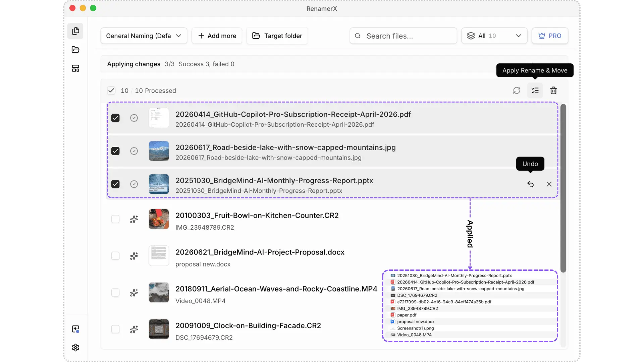
Task: Click the Target folder button
Action: pyautogui.click(x=277, y=36)
